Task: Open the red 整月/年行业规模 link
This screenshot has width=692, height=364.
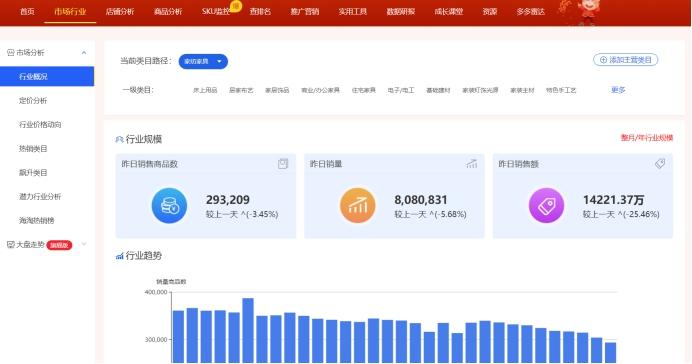Action: tap(647, 138)
